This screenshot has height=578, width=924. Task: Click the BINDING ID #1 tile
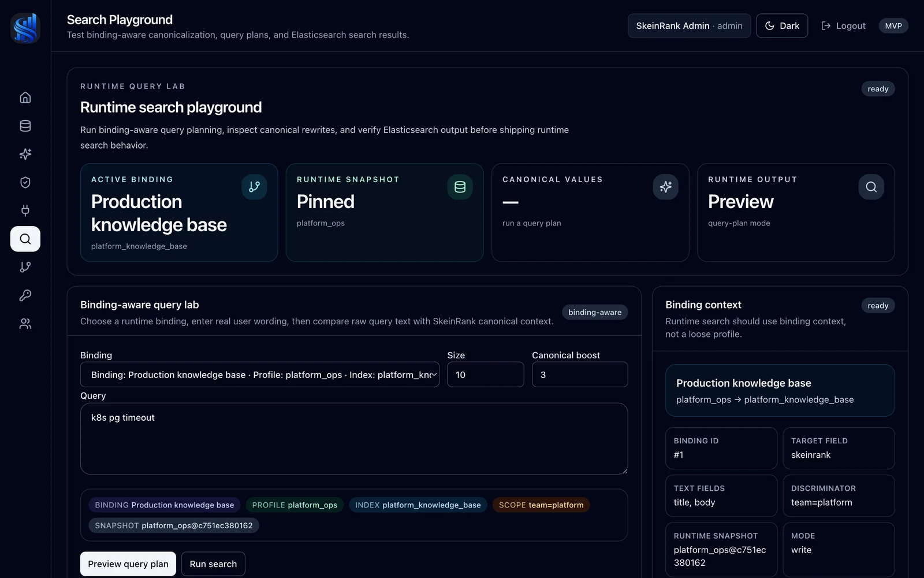pos(721,448)
